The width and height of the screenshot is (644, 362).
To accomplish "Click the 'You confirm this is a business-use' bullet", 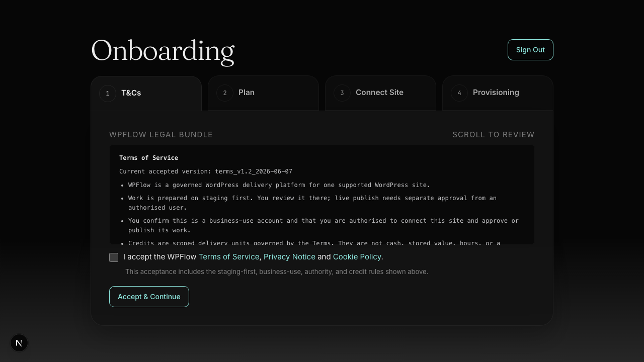I will [x=324, y=225].
